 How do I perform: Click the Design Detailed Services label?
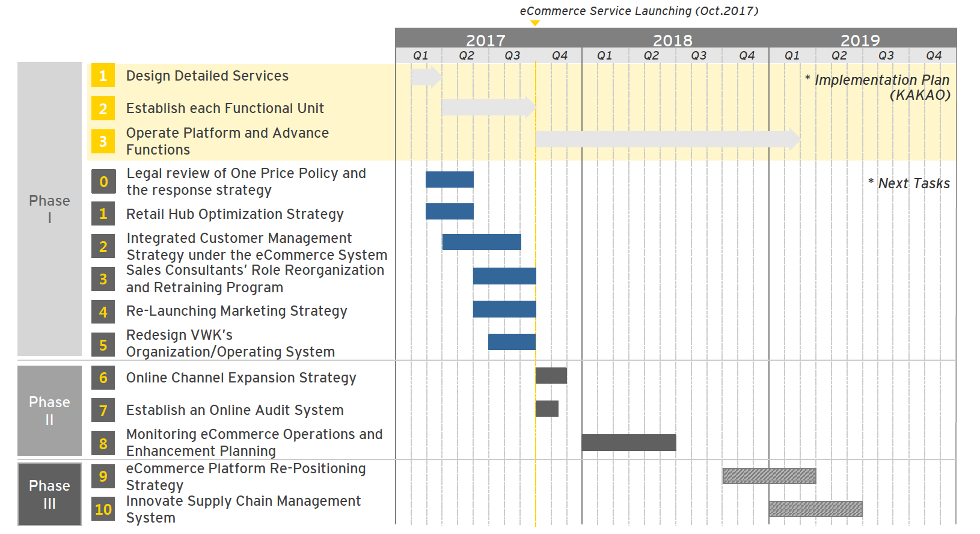[207, 76]
